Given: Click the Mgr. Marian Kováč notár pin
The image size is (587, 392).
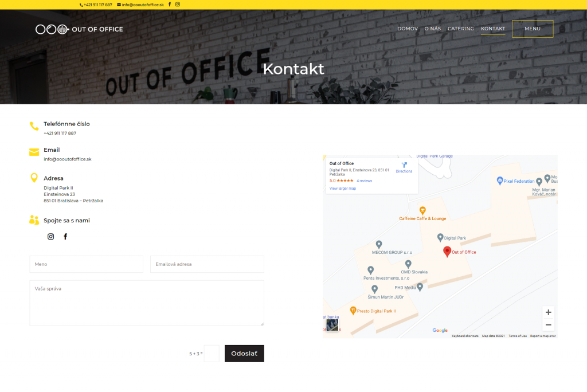Looking at the screenshot, I should point(539,182).
